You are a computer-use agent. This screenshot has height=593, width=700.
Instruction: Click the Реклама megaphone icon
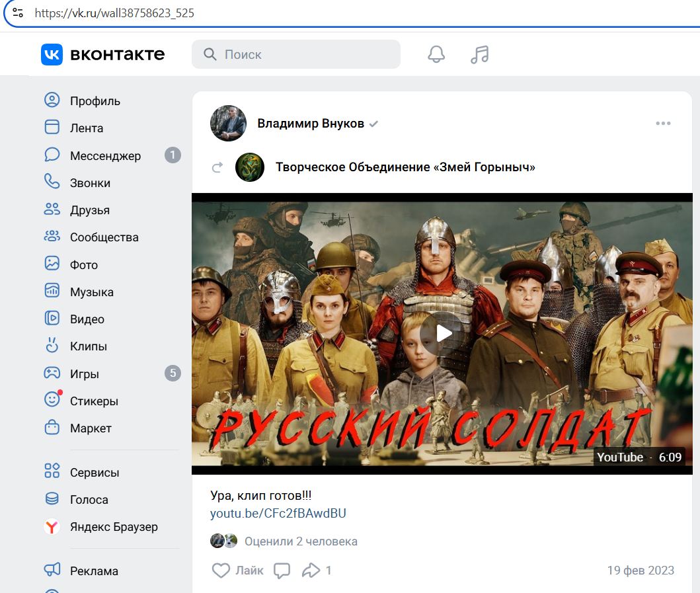click(x=52, y=570)
